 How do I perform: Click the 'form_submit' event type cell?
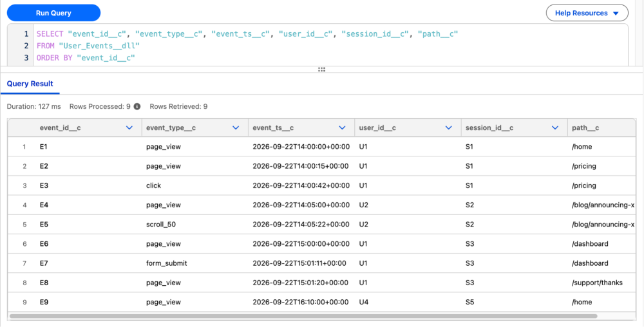pos(166,263)
